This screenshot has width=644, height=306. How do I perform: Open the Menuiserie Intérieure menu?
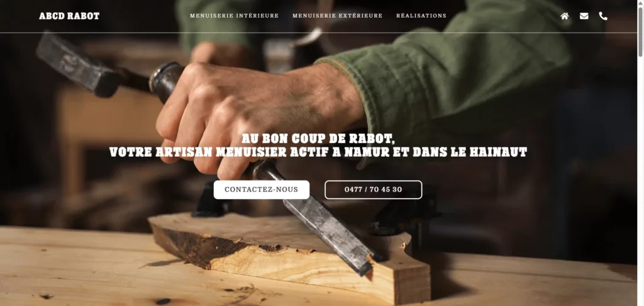pyautogui.click(x=234, y=16)
